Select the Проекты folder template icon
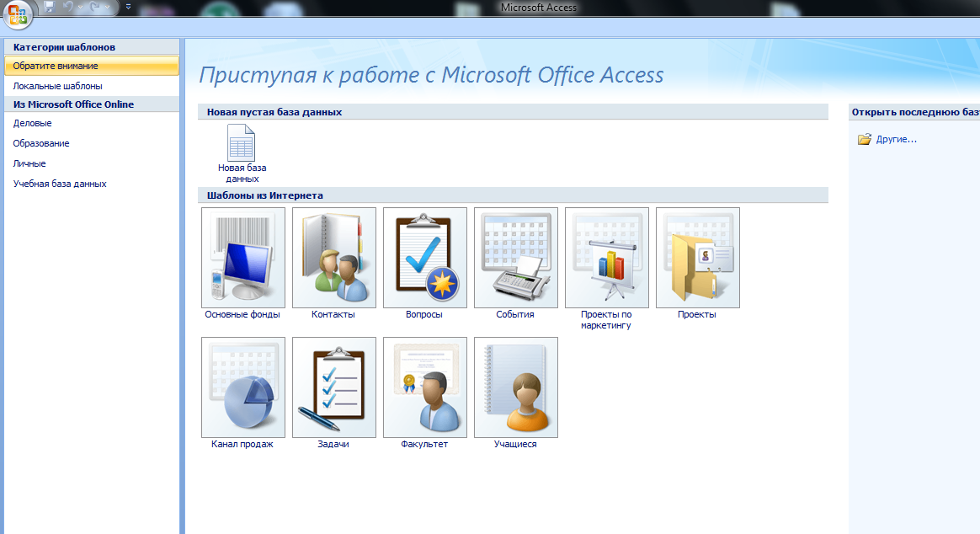The width and height of the screenshot is (980, 534). [697, 258]
